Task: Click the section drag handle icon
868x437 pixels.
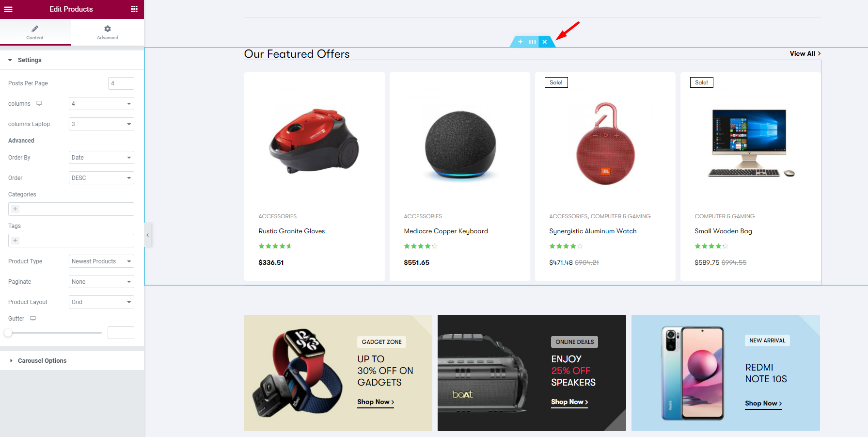Action: tap(533, 42)
